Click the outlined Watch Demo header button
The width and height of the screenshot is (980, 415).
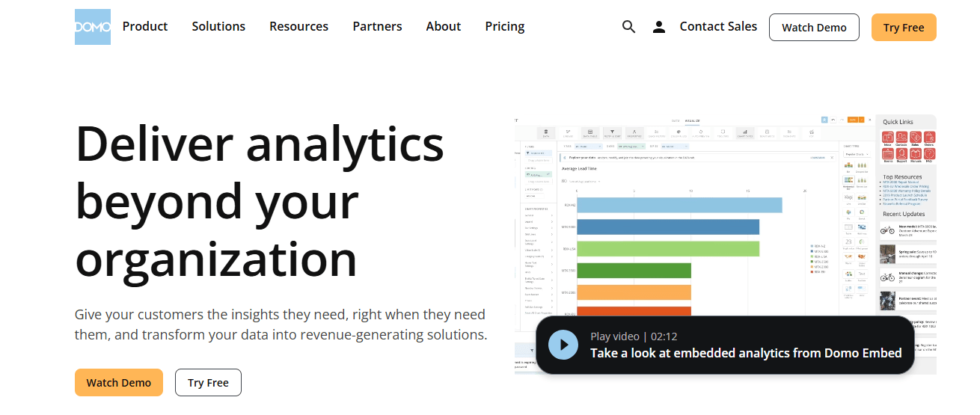[814, 28]
